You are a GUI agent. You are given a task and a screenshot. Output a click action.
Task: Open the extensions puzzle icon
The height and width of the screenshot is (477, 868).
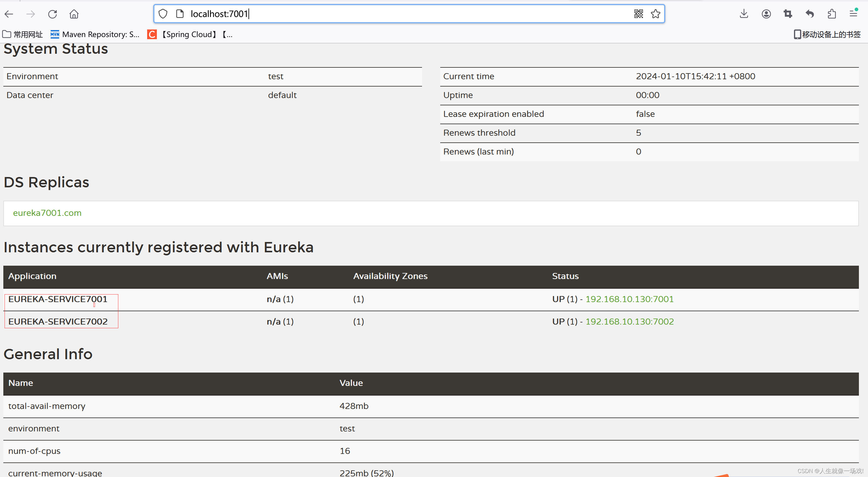832,14
